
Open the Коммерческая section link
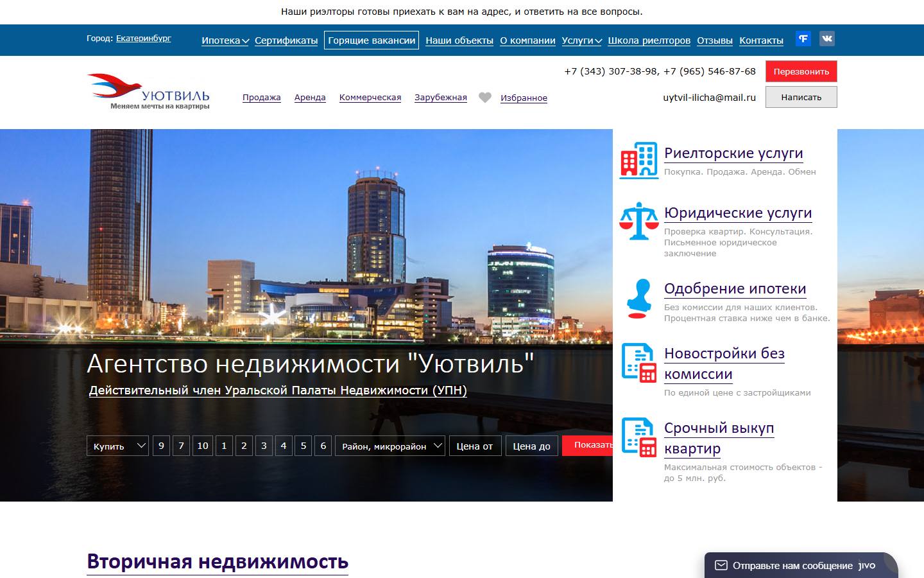[x=370, y=98]
